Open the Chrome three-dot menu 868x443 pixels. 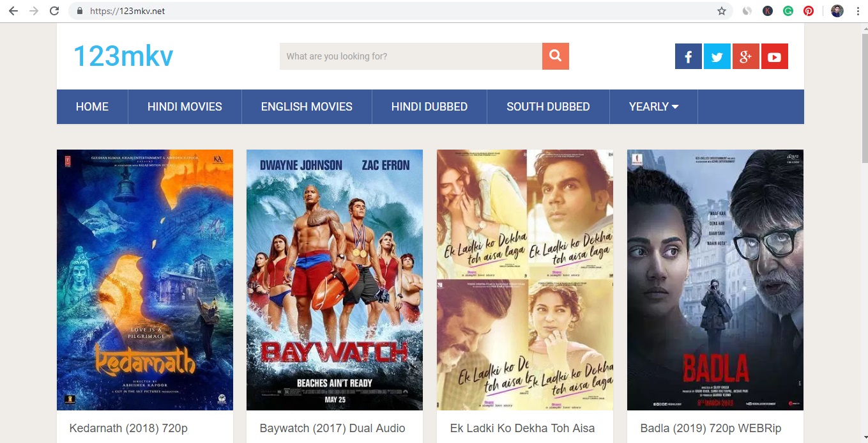858,11
